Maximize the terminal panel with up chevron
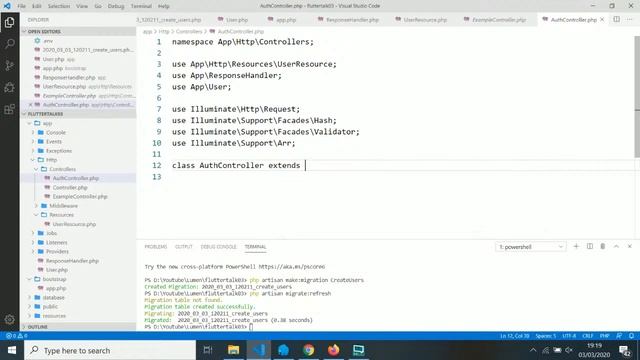The image size is (640, 360). 616,247
